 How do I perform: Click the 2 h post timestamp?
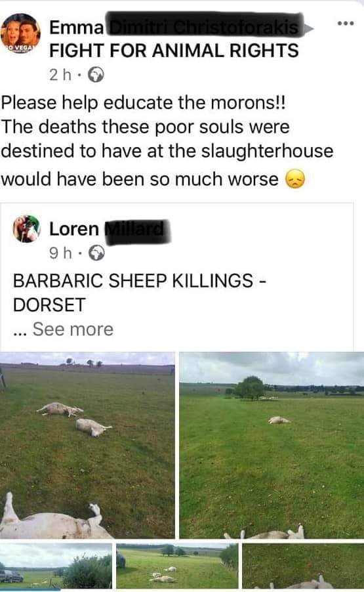pyautogui.click(x=60, y=75)
